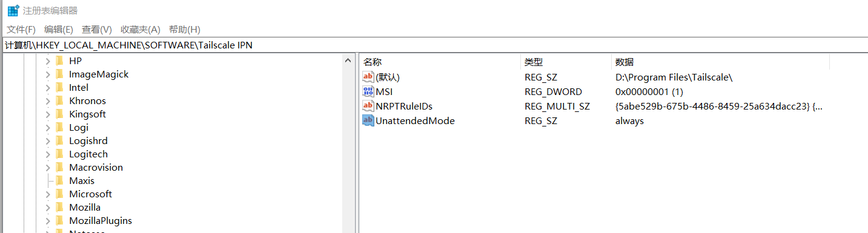Screen dimensions: 868x233
Task: Click the Intel folder icon
Action: 59,87
